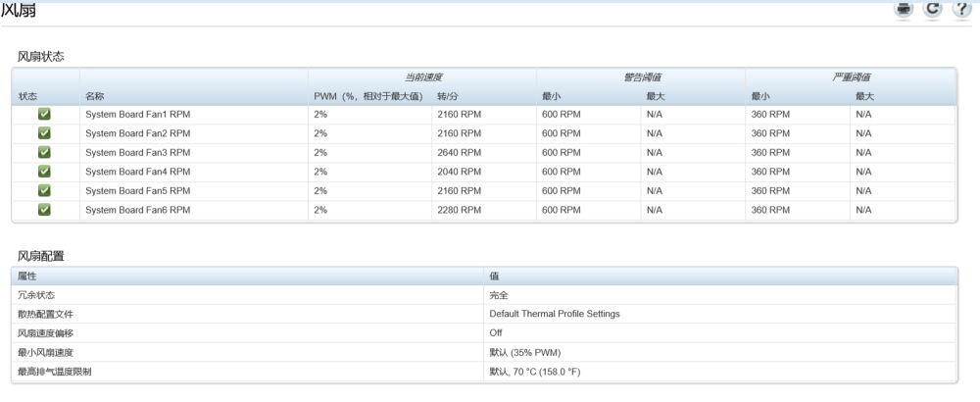This screenshot has height=402, width=980.
Task: Click the 风扇速度偏移 property row
Action: (x=484, y=333)
